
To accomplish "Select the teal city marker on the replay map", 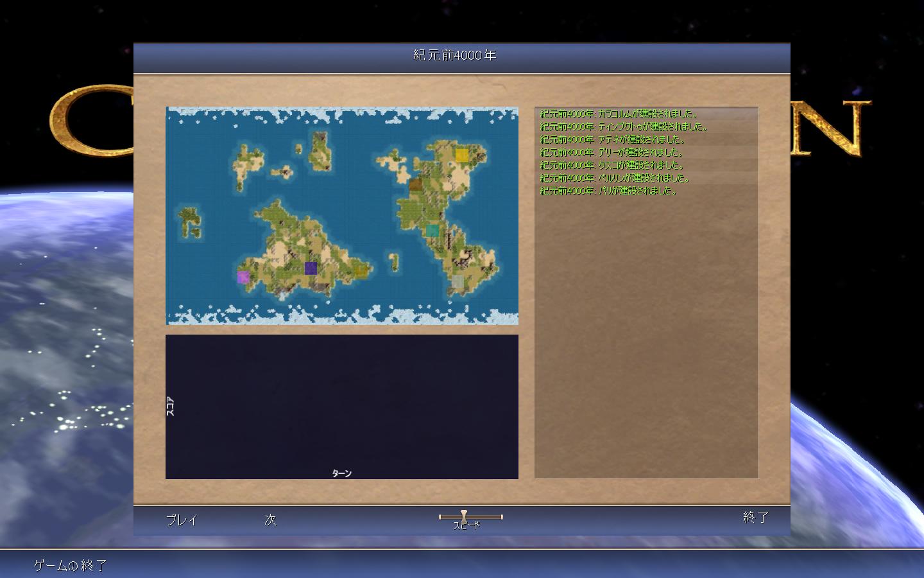I will (x=432, y=231).
